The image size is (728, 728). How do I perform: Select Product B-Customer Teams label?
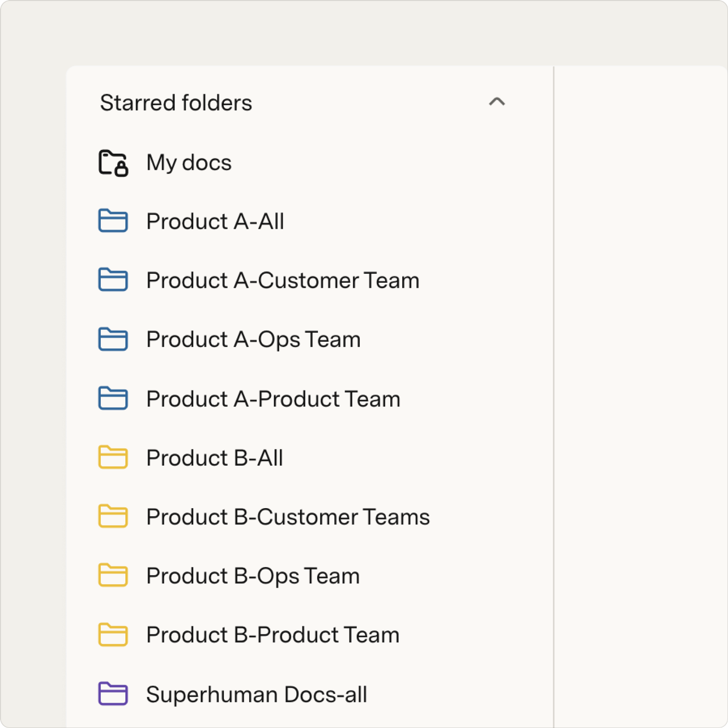tap(288, 517)
